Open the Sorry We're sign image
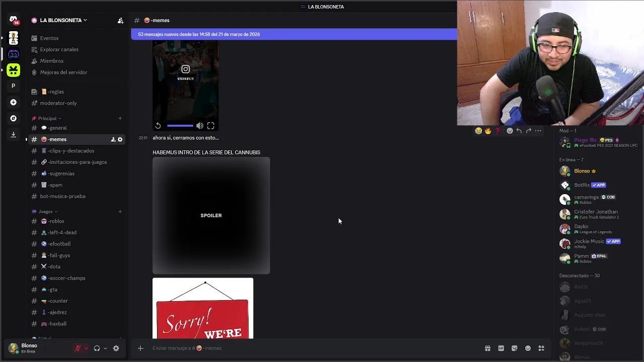This screenshot has width=644, height=362. point(203,308)
